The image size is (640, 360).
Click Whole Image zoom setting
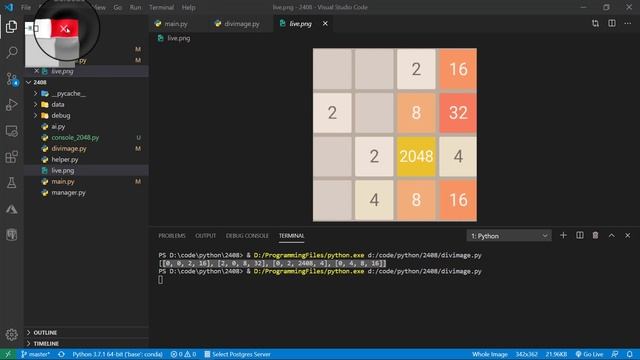[490, 354]
